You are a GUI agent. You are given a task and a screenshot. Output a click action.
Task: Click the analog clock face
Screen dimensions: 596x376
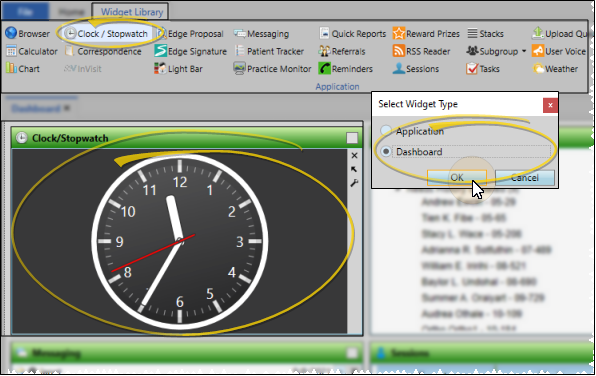(179, 241)
